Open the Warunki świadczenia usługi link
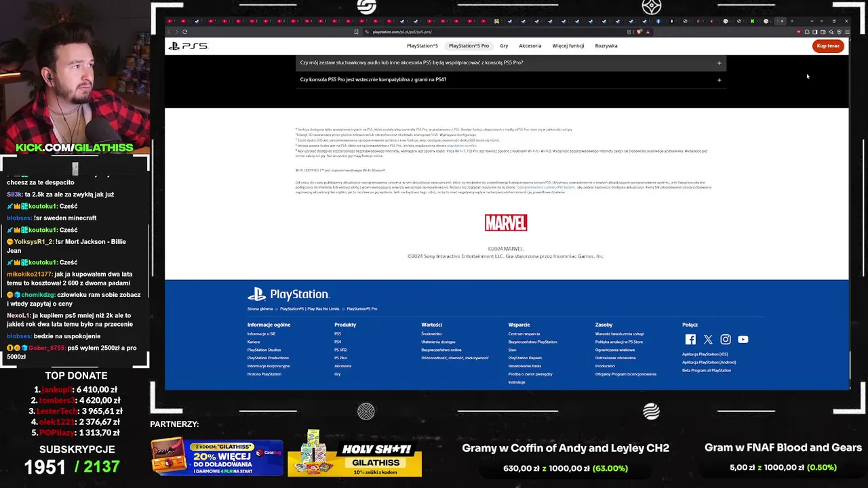The height and width of the screenshot is (488, 868). [620, 334]
